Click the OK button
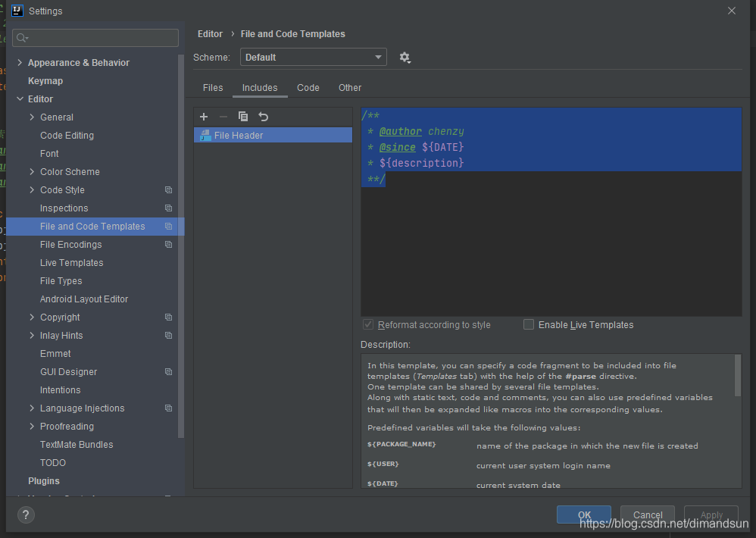The image size is (756, 538). pyautogui.click(x=584, y=515)
